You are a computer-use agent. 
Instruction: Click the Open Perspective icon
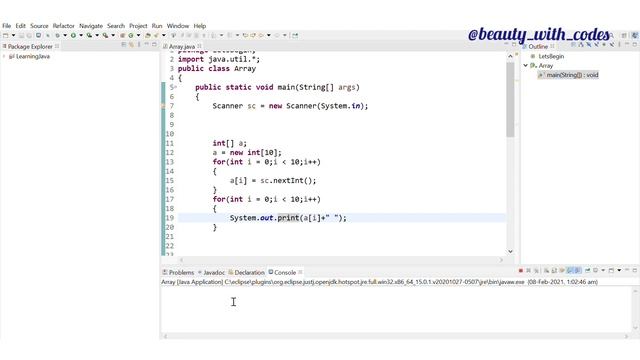[624, 36]
